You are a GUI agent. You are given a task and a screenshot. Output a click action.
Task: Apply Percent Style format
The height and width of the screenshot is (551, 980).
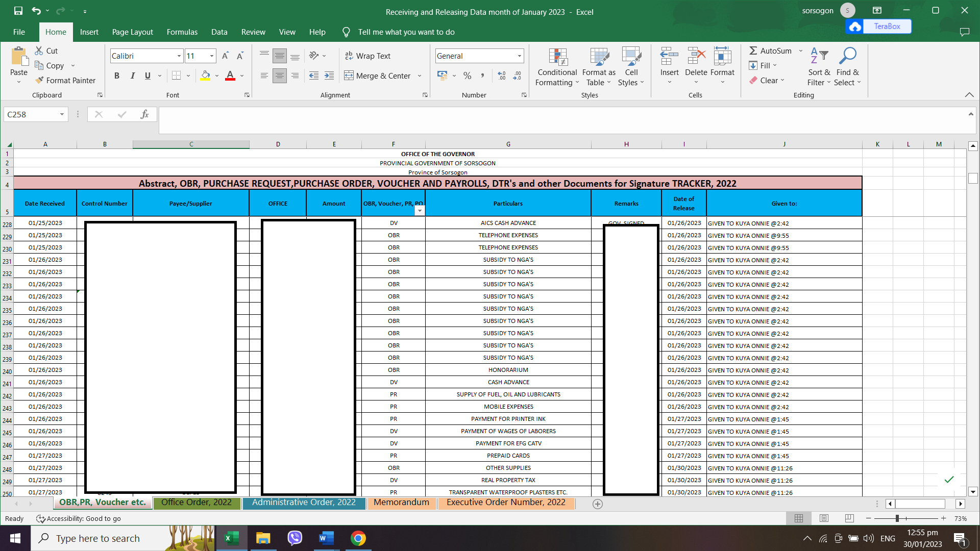pos(467,76)
